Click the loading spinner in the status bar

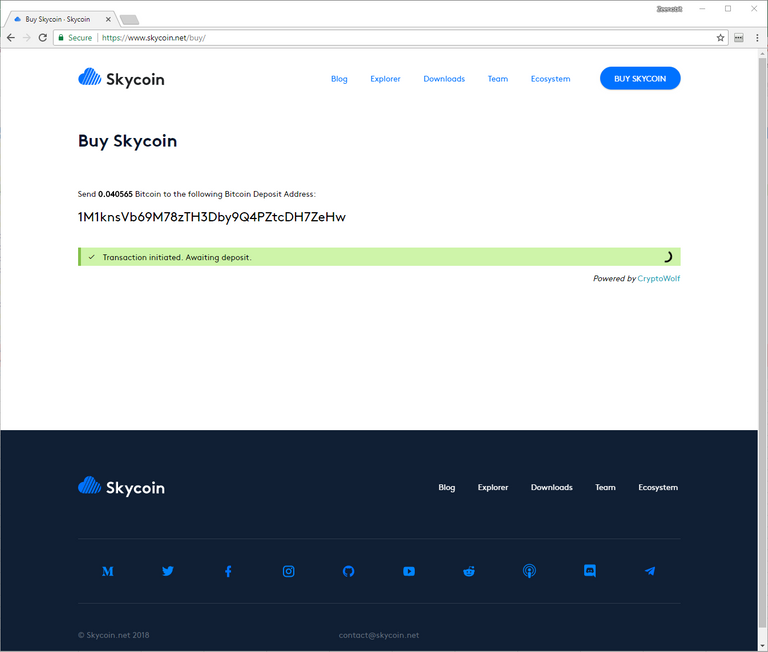(667, 257)
